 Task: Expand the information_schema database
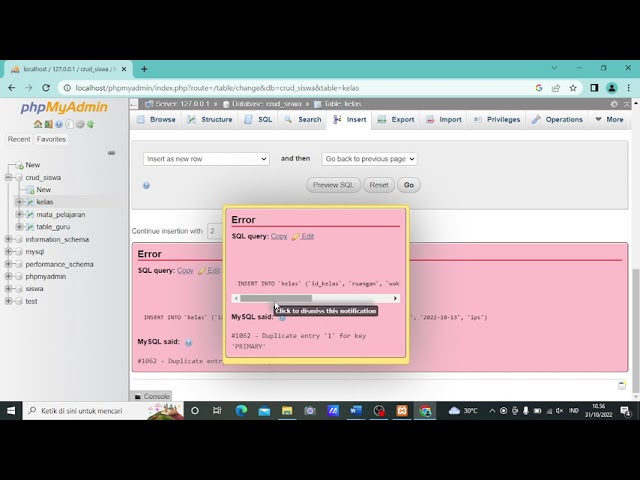point(8,240)
